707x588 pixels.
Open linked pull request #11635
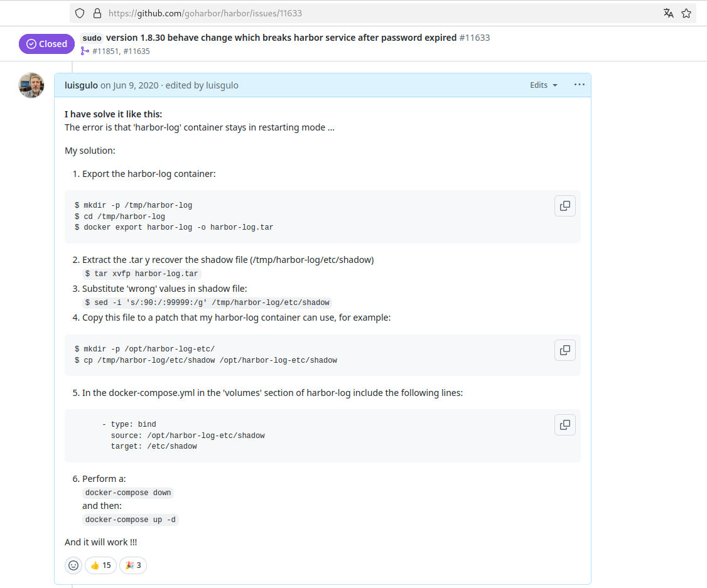[x=137, y=51]
